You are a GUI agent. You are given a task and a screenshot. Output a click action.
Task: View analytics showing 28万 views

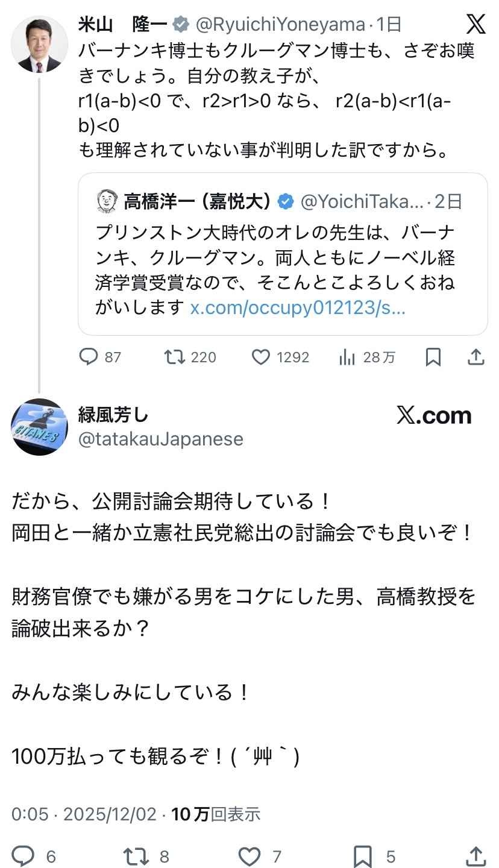point(347,357)
